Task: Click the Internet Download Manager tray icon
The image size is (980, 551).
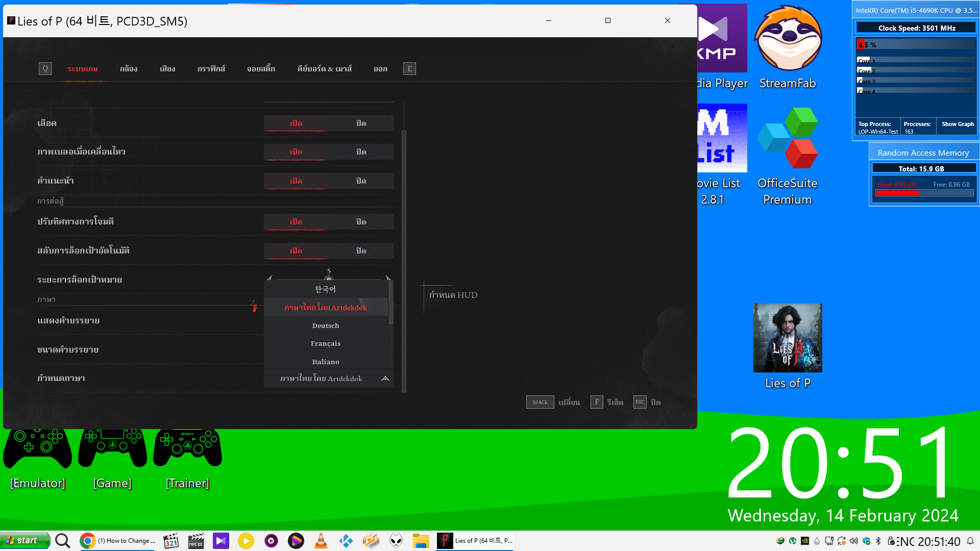Action: pyautogui.click(x=780, y=541)
